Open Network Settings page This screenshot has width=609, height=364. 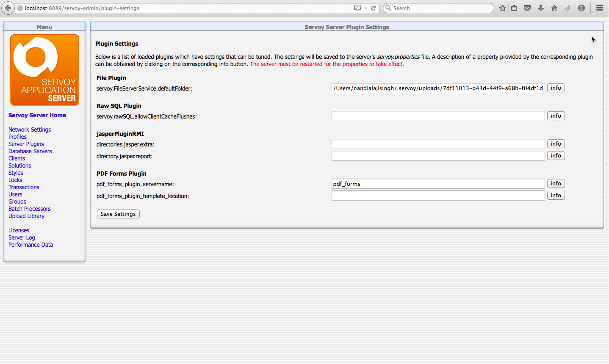tap(30, 130)
